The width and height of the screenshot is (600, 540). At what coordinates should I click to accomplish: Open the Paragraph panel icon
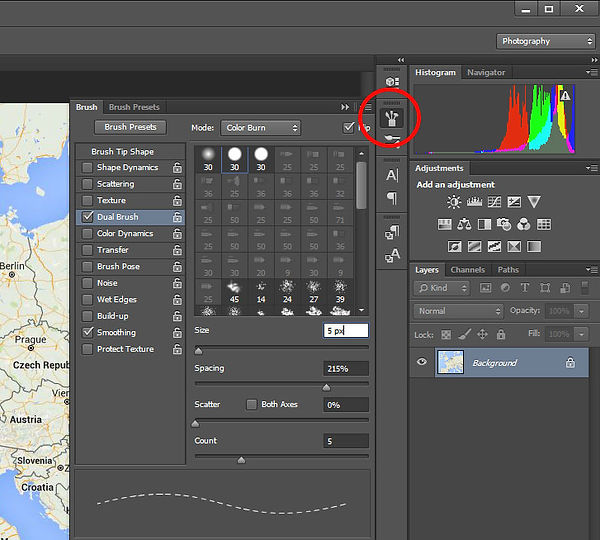point(391,198)
